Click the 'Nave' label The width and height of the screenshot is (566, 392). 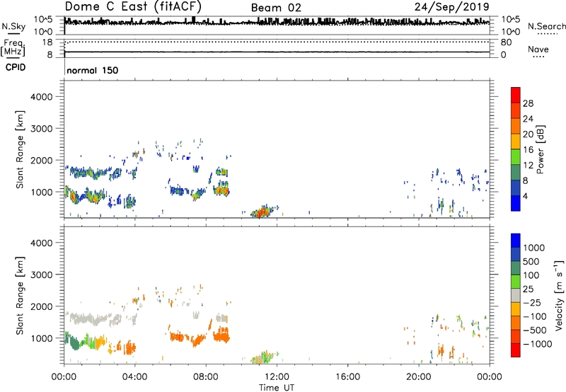(x=538, y=50)
